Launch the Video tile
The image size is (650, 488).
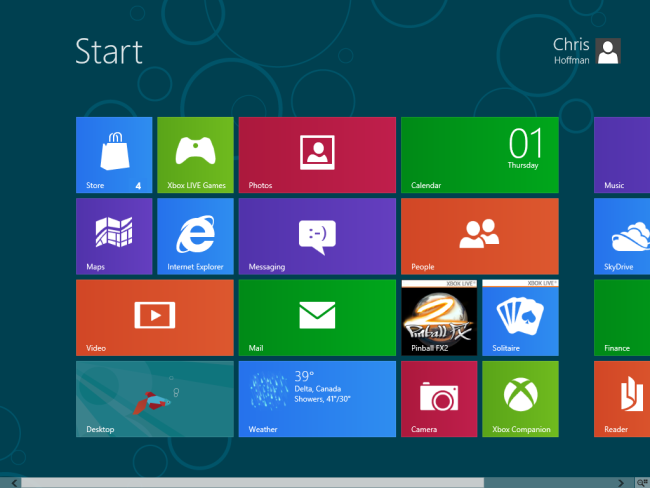click(x=155, y=317)
